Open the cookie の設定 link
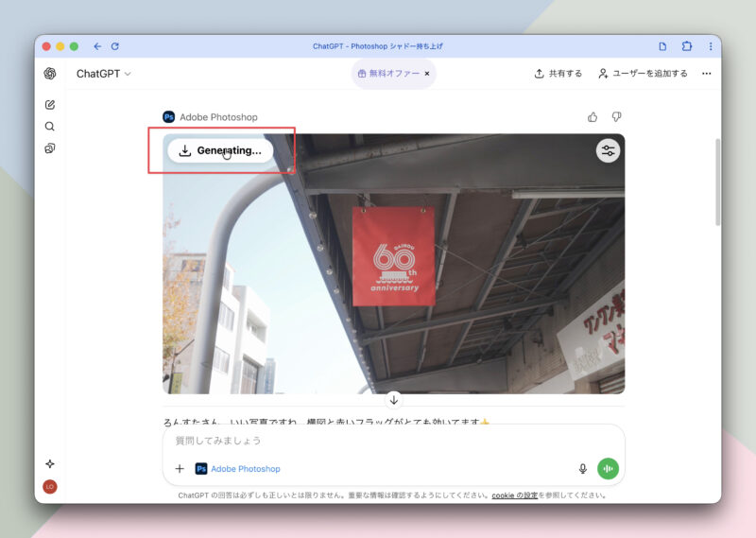The height and width of the screenshot is (538, 756). tap(514, 495)
